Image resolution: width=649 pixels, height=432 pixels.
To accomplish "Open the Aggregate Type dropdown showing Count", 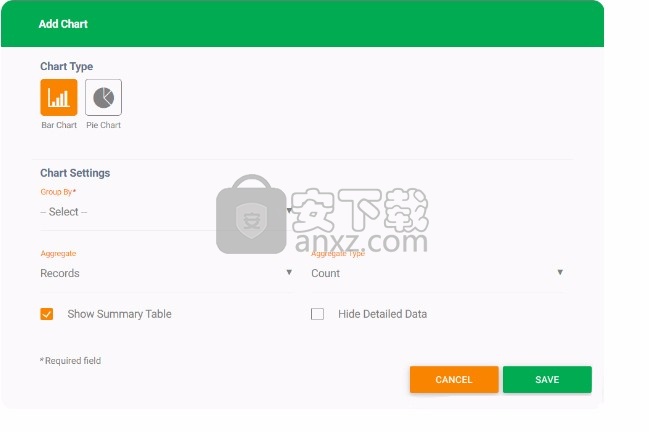I will coord(438,273).
